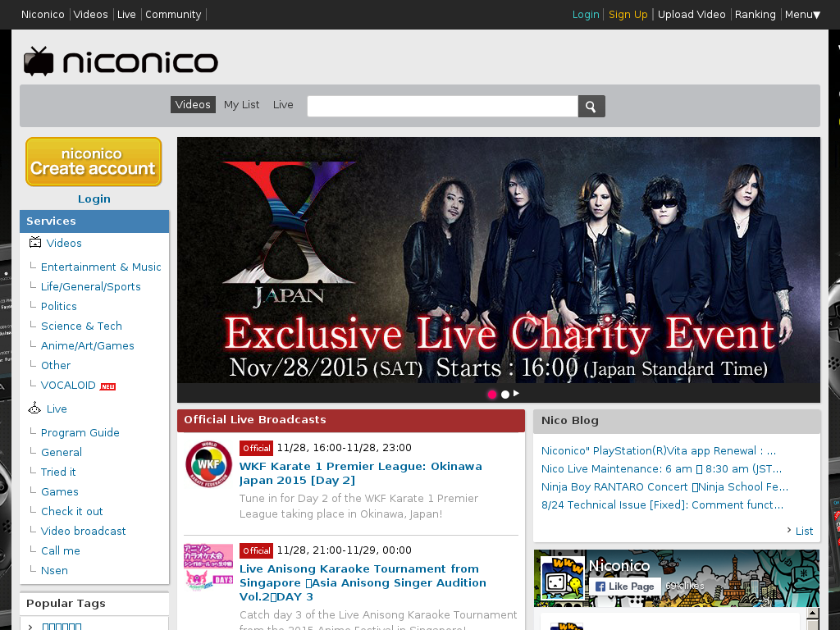Open the niconico TV logo homepage

121,61
